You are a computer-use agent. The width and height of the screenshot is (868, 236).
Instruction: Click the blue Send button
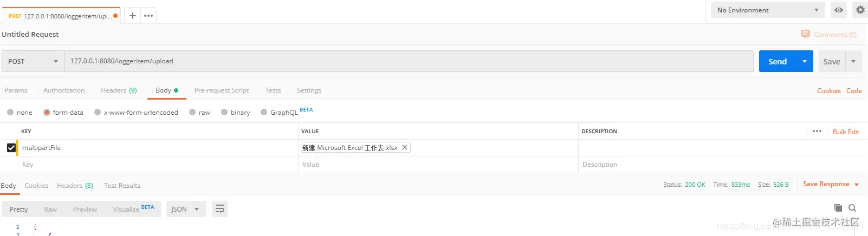[x=778, y=61]
